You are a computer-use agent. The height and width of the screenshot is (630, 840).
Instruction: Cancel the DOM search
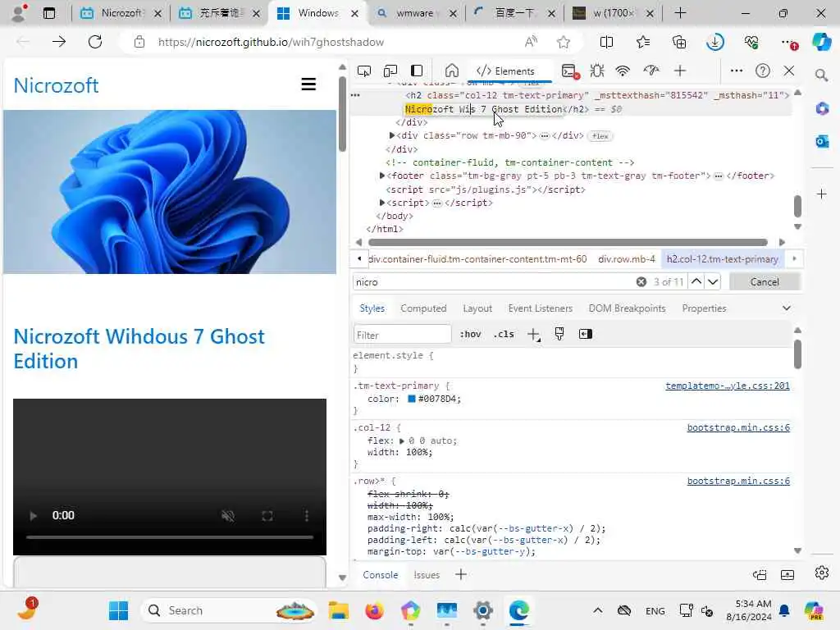[x=765, y=282]
